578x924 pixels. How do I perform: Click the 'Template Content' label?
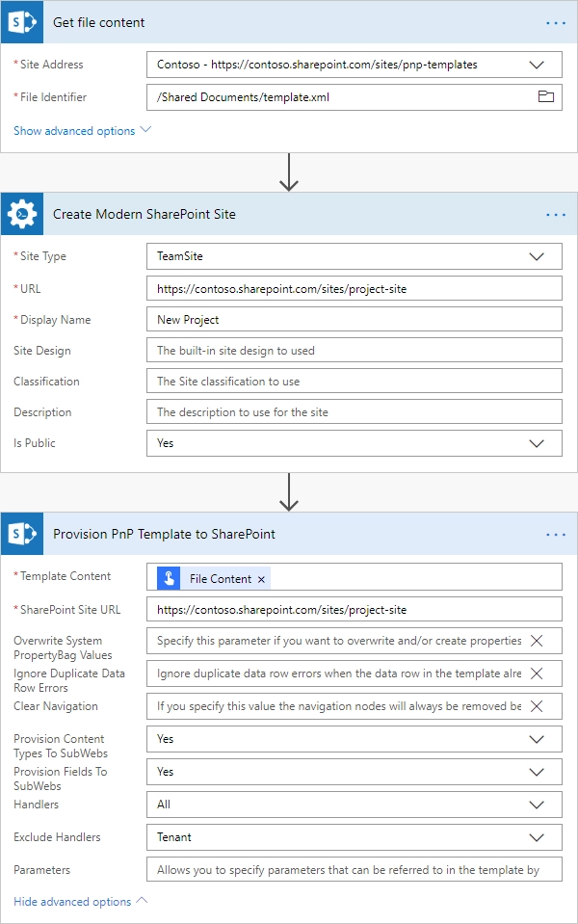[x=65, y=576]
